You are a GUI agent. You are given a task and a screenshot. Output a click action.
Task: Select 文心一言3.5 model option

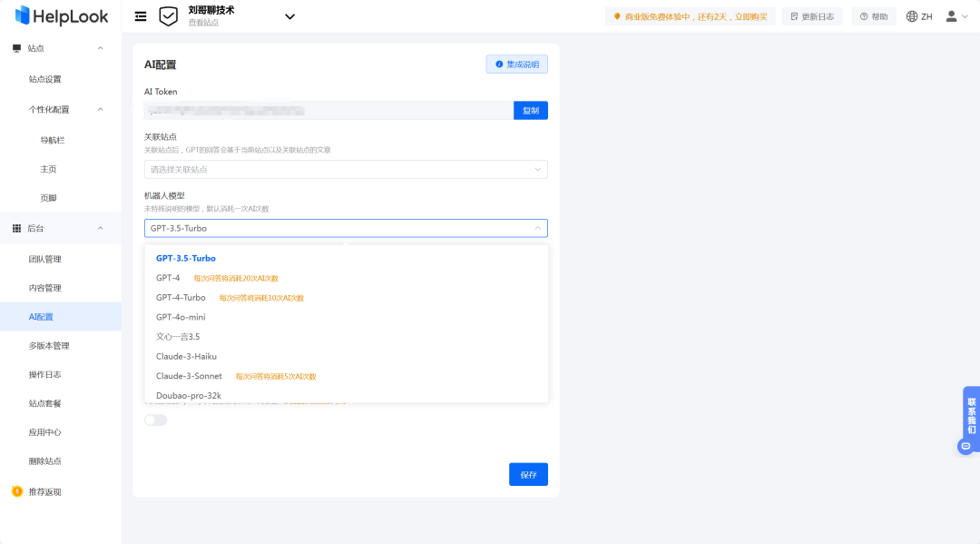click(x=347, y=336)
